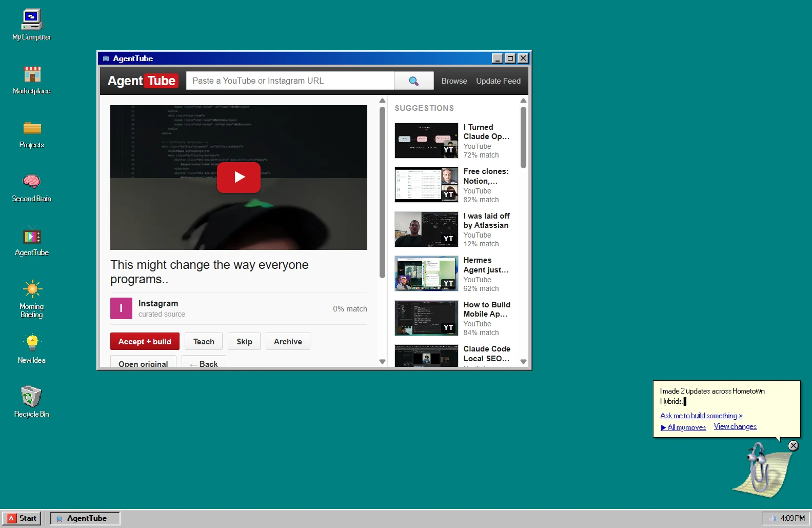Open the 'I was laid off by Atlassian' thumbnail
The image size is (812, 528).
coord(426,229)
